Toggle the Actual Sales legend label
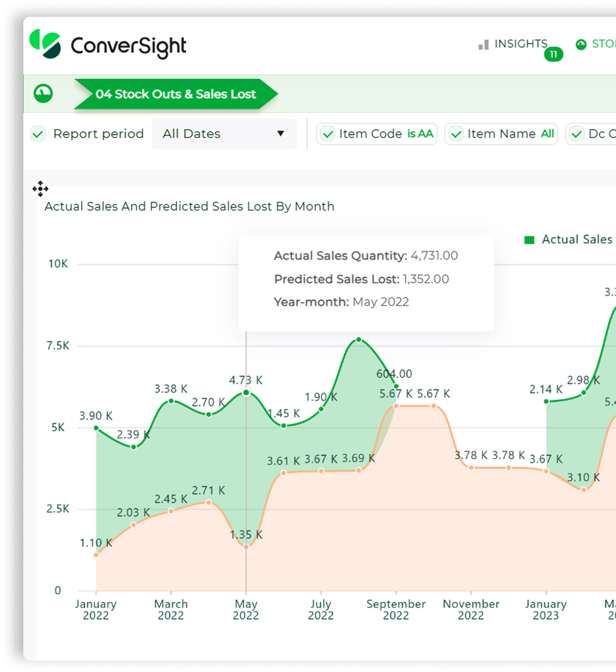This screenshot has width=616, height=672. tap(577, 239)
